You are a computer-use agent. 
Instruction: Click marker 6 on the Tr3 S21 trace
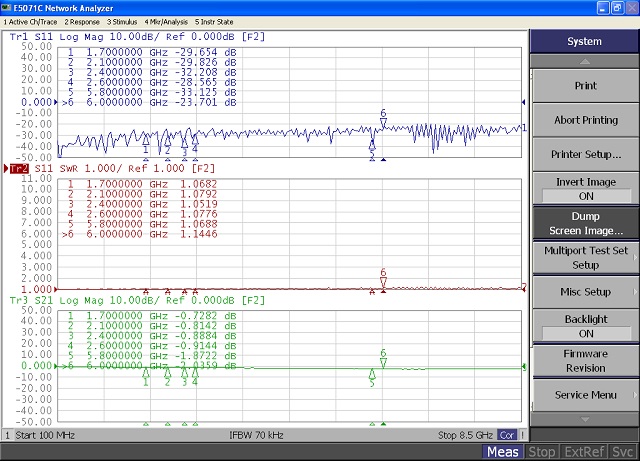(x=383, y=358)
